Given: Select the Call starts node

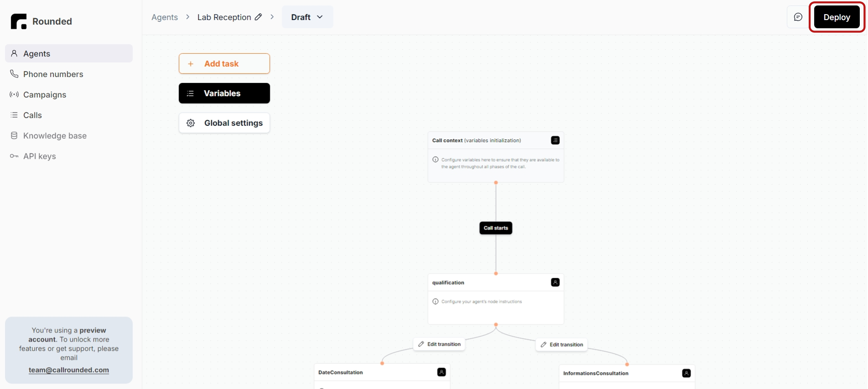Looking at the screenshot, I should coord(496,228).
